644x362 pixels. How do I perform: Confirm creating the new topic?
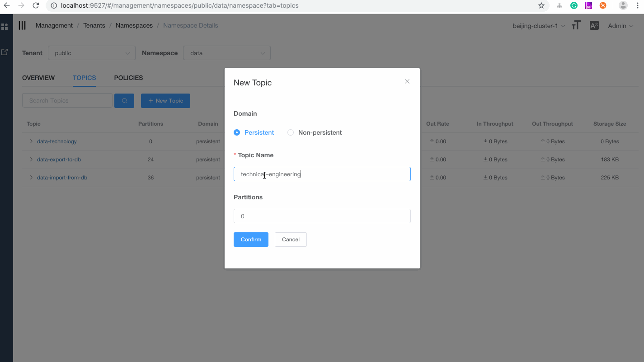251,239
